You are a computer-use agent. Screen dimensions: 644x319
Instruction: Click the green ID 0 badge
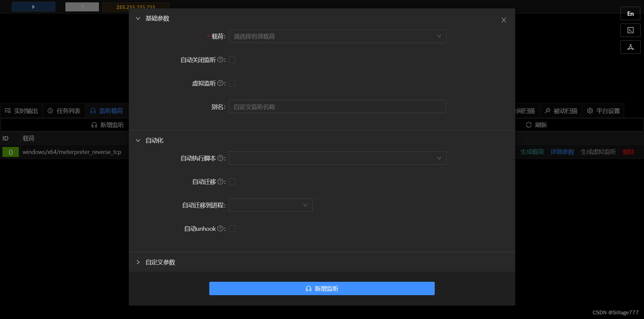11,152
